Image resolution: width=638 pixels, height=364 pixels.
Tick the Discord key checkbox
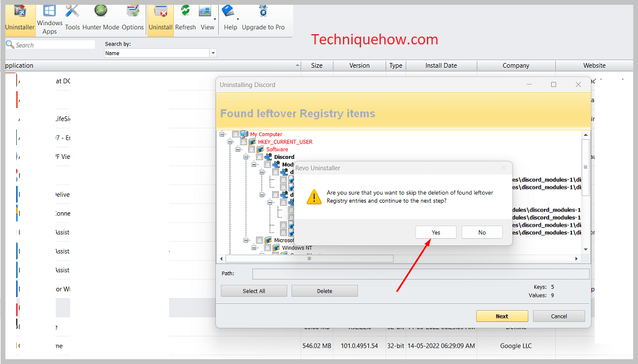260,157
